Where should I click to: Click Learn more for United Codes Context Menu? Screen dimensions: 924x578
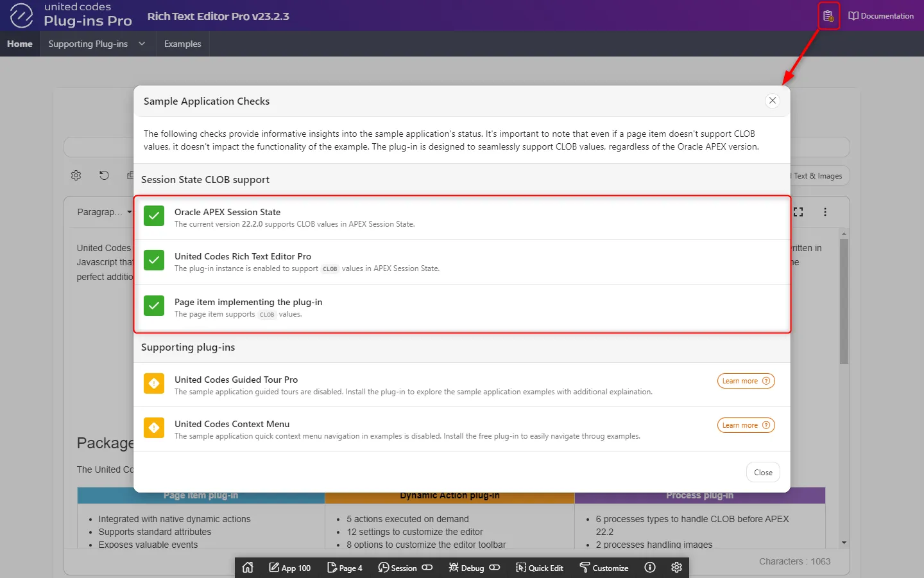pos(746,425)
